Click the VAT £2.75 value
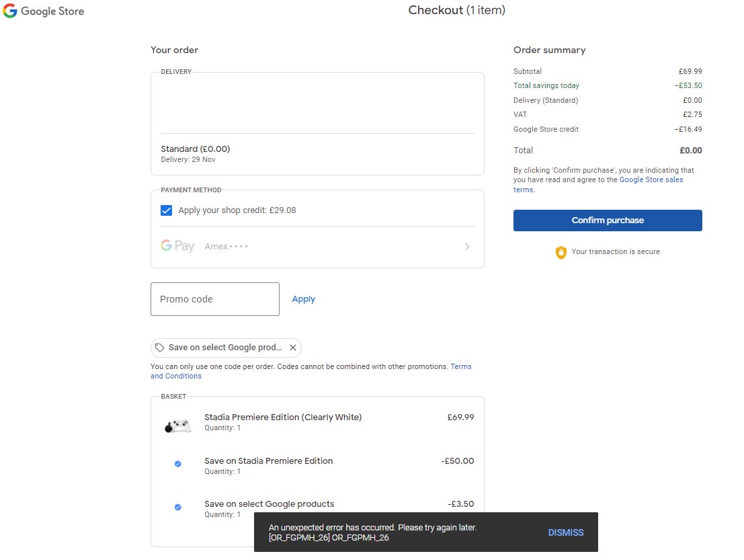This screenshot has width=744, height=560. coord(692,114)
